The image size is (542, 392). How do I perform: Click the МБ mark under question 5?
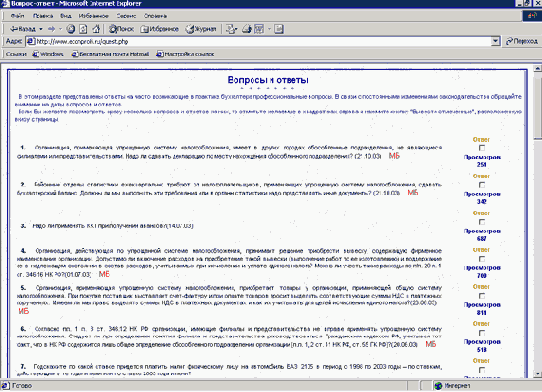pos(24,311)
